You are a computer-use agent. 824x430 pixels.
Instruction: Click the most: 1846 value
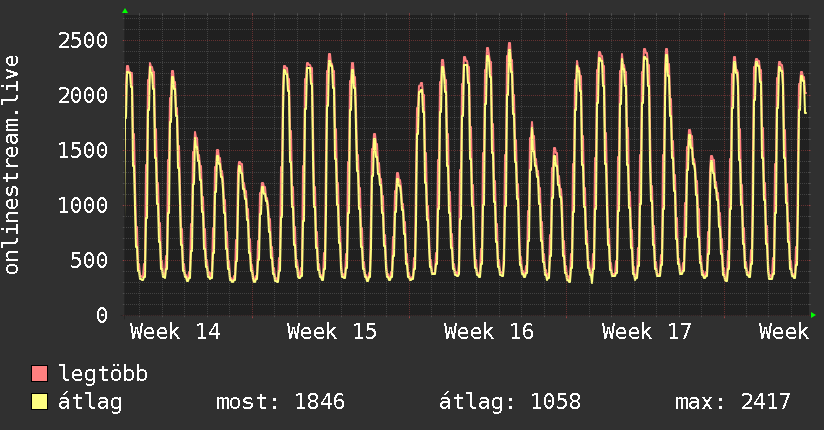click(280, 402)
